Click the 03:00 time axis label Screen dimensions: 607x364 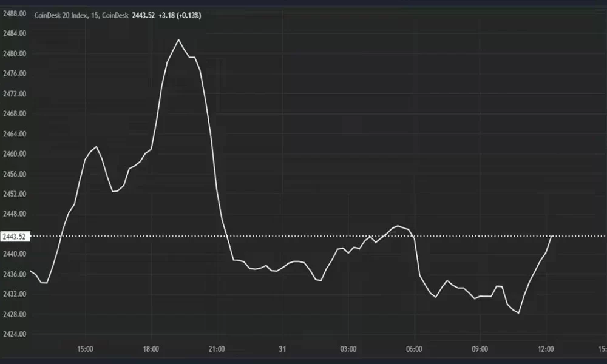[x=348, y=349]
